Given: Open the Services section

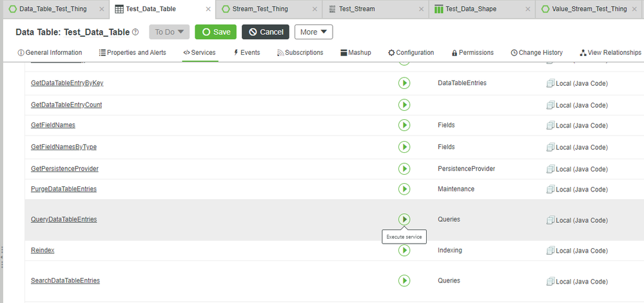Looking at the screenshot, I should coord(199,53).
